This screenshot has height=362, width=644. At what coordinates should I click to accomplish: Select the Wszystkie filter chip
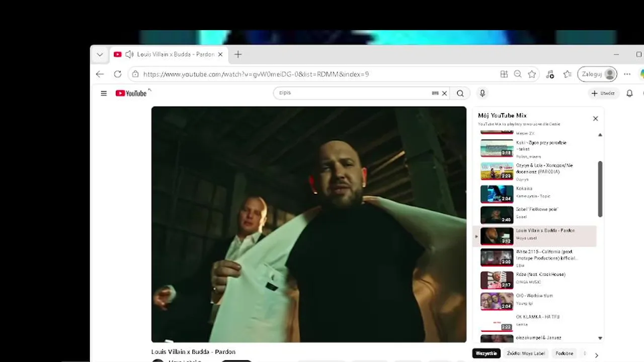click(x=486, y=353)
